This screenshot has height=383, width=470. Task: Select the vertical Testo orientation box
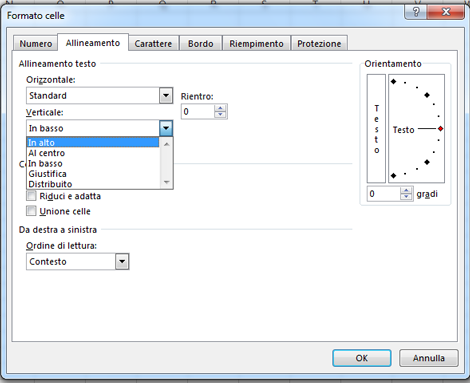click(x=376, y=128)
